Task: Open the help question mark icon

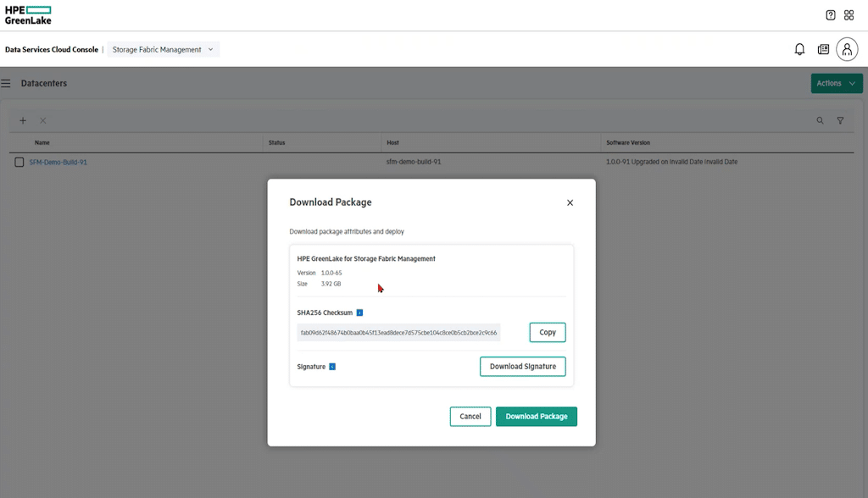Action: pyautogui.click(x=831, y=15)
